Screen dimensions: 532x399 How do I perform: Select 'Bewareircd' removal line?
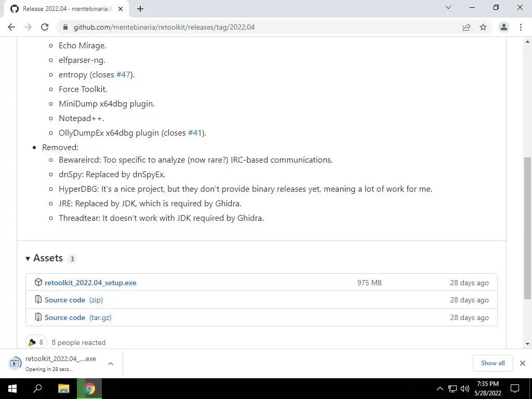click(x=195, y=160)
